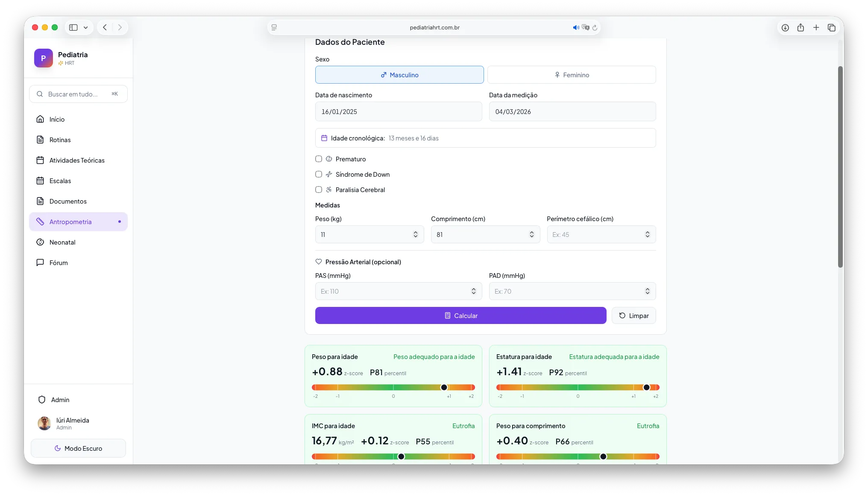Open the Início section in the sidebar
The width and height of the screenshot is (868, 496).
(56, 119)
